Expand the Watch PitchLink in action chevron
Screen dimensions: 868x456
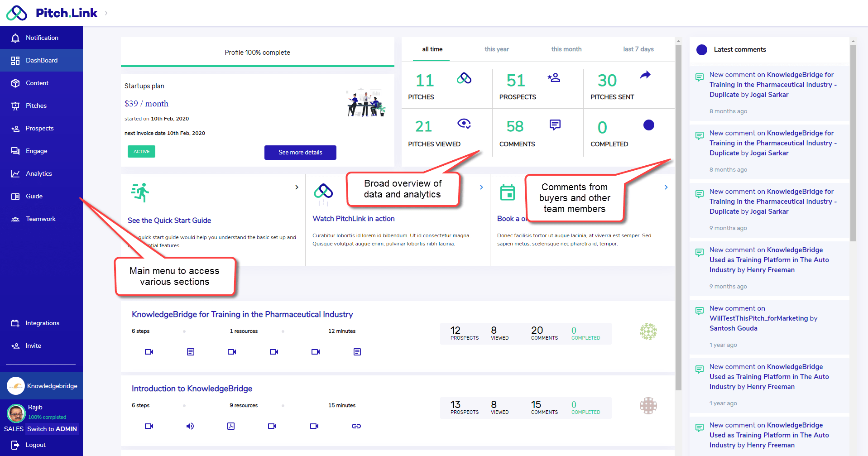pos(481,187)
